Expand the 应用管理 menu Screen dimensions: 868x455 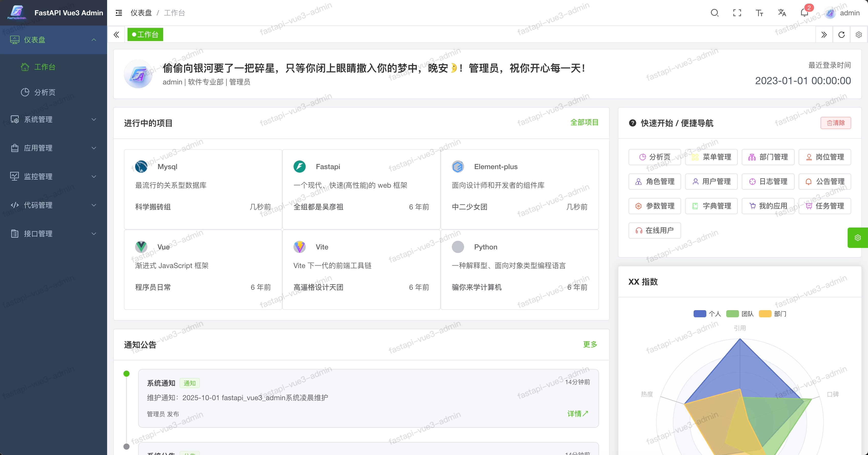[54, 148]
